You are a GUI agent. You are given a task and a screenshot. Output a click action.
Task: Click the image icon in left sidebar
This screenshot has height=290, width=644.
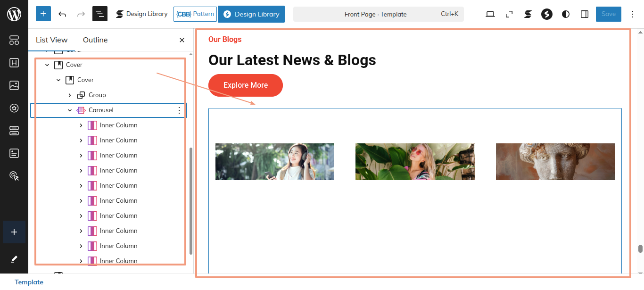tap(14, 85)
